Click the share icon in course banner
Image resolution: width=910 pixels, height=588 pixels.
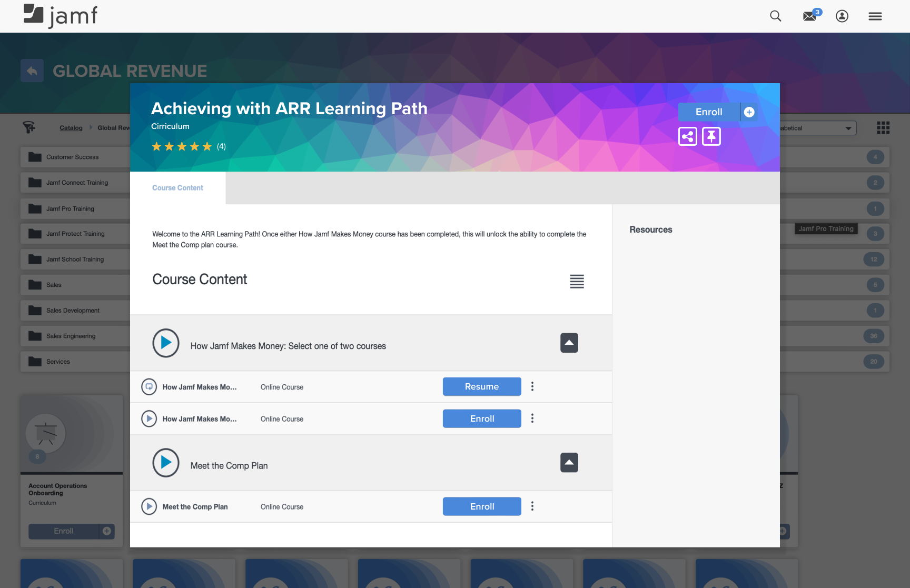tap(688, 136)
